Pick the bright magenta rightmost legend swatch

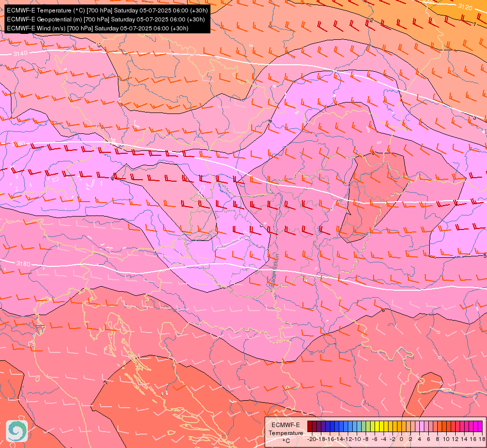480,426
